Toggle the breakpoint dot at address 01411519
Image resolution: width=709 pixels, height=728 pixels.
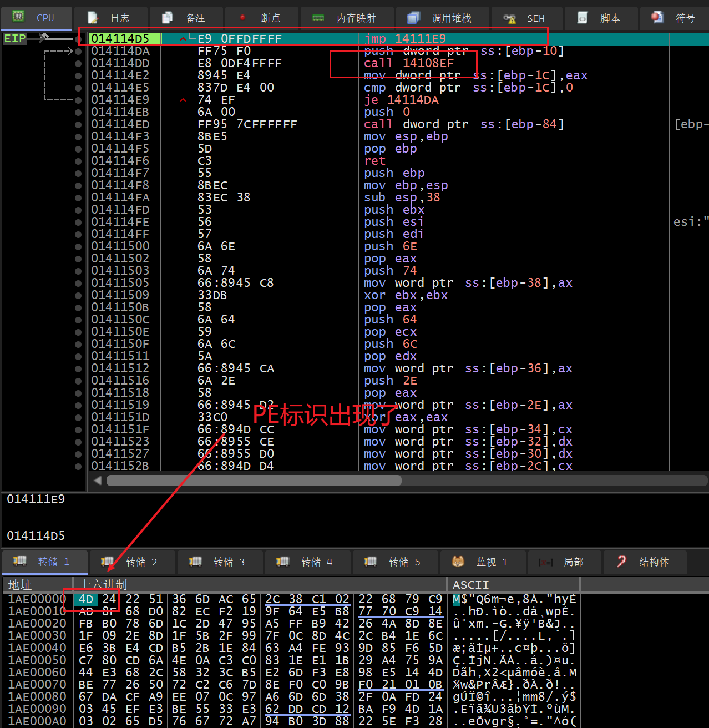click(x=78, y=405)
